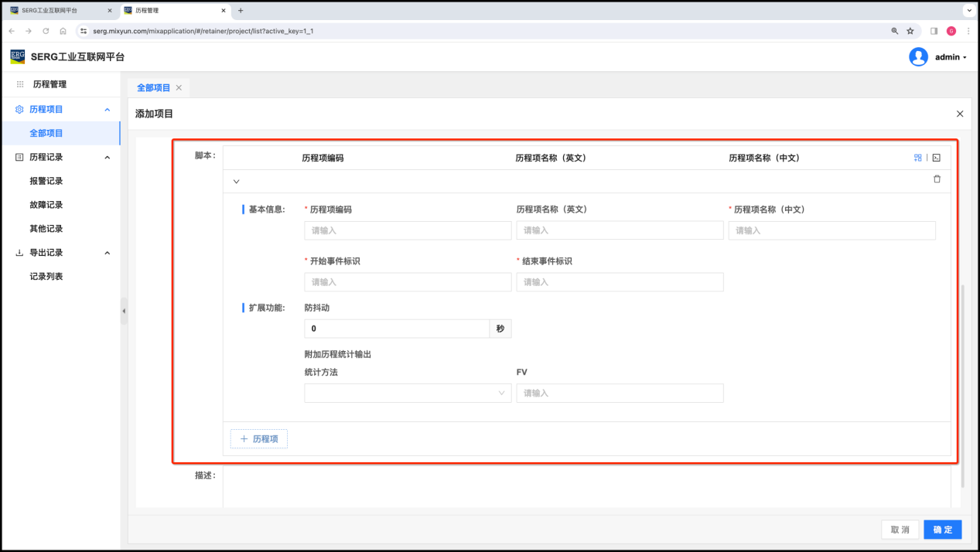Switch to the SERG工业互联网平台 browser tab
Image resolution: width=980 pixels, height=552 pixels.
[x=54, y=11]
